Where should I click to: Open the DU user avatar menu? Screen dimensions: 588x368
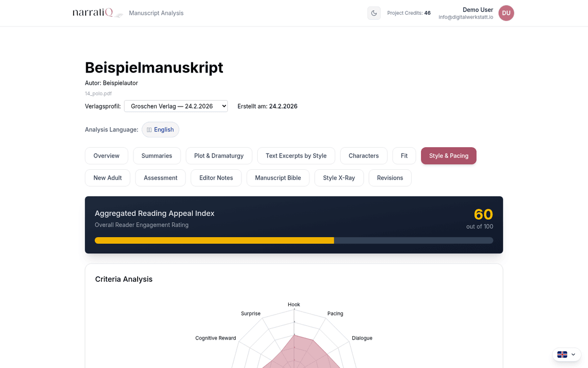(506, 13)
